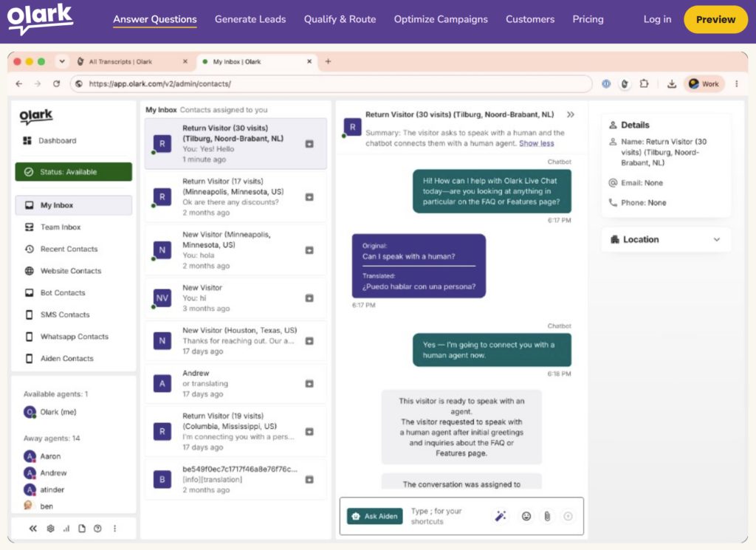
Task: Go to the Customers page
Action: point(530,19)
